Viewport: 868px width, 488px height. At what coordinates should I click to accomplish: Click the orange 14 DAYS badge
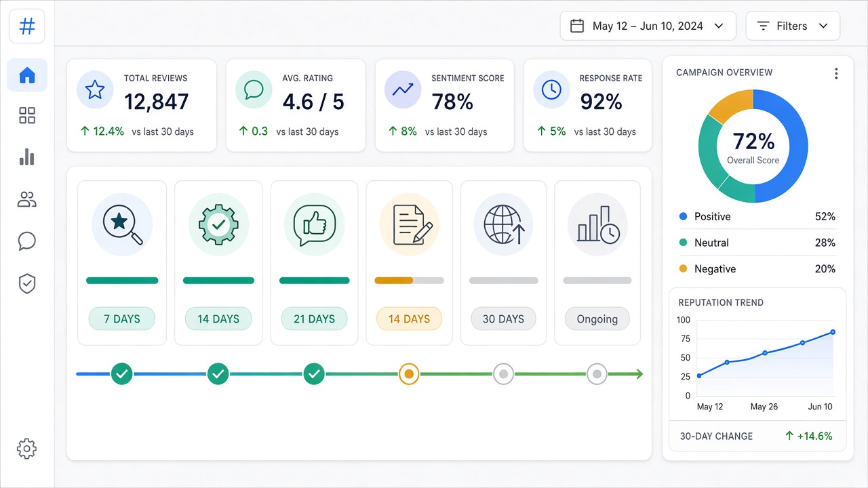(409, 319)
